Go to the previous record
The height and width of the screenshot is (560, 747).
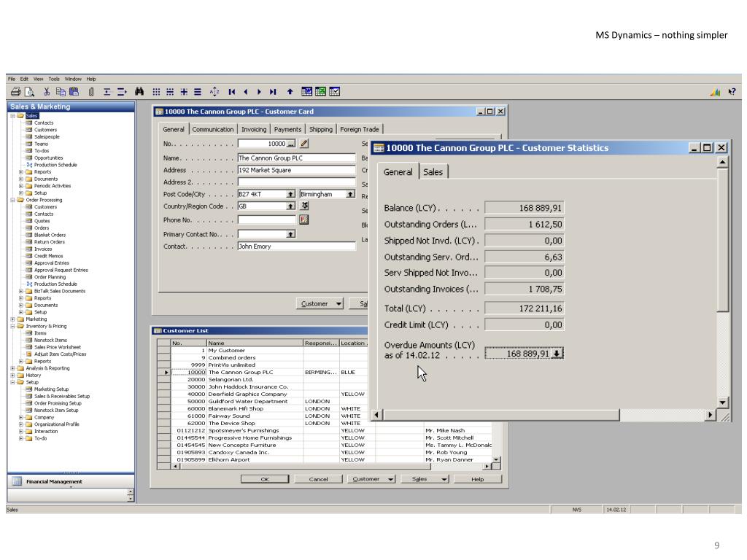tap(246, 92)
